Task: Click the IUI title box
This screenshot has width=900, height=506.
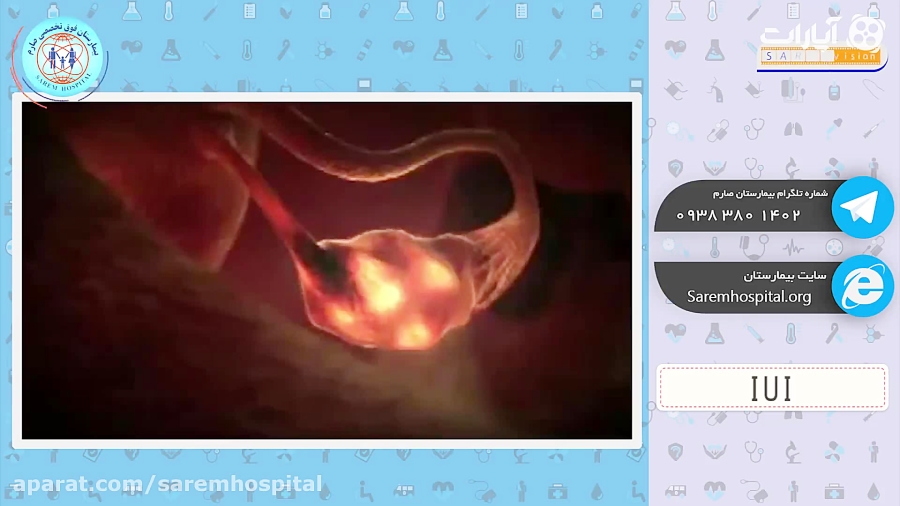Action: [x=772, y=388]
